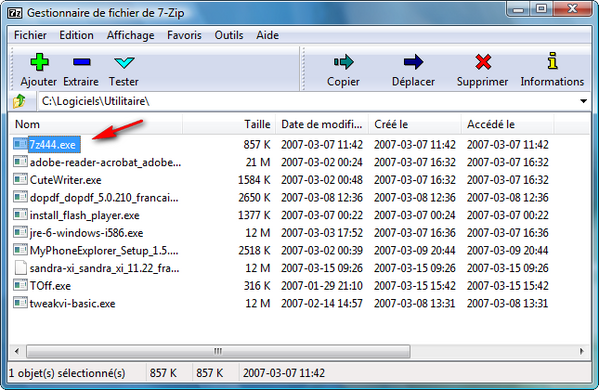Select dopdf_dopdf_5.0.210_francai... file name

(x=104, y=198)
